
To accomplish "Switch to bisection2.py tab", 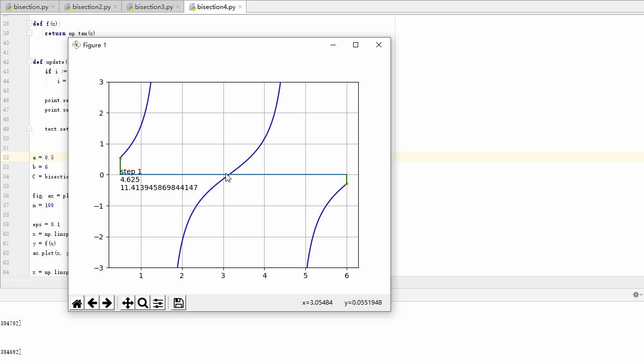I will [x=92, y=7].
